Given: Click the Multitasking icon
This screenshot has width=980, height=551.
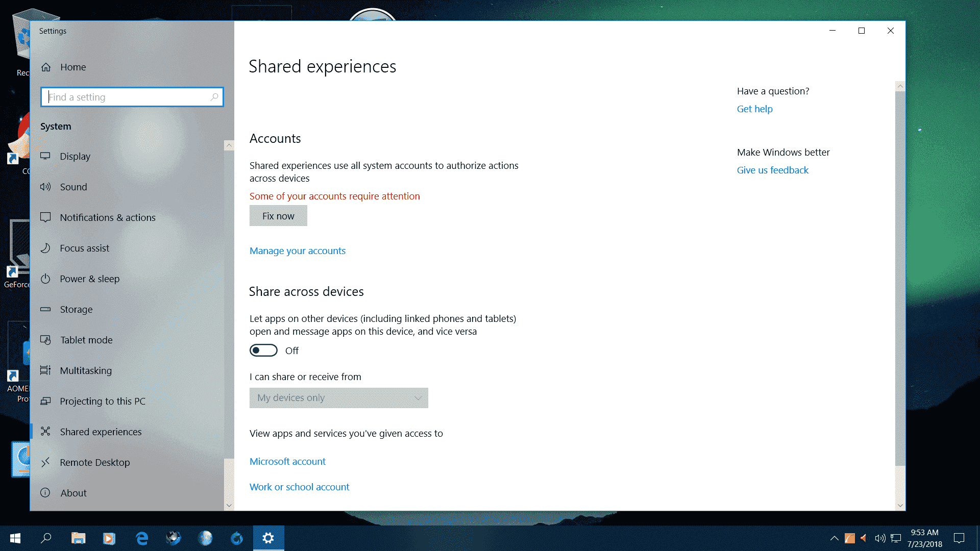Looking at the screenshot, I should point(45,370).
